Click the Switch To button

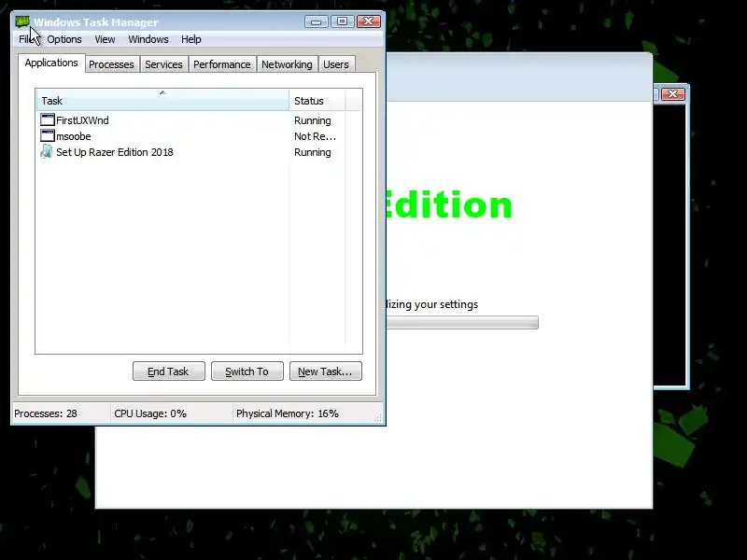[x=247, y=371]
